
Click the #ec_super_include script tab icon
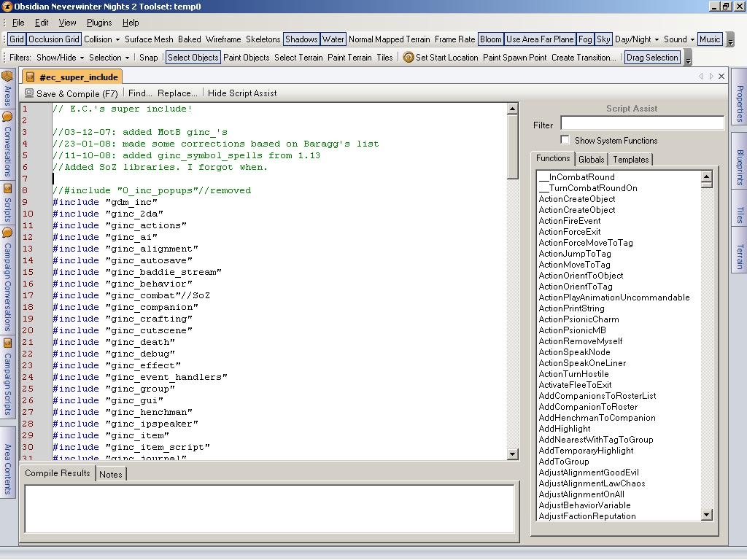tap(31, 77)
